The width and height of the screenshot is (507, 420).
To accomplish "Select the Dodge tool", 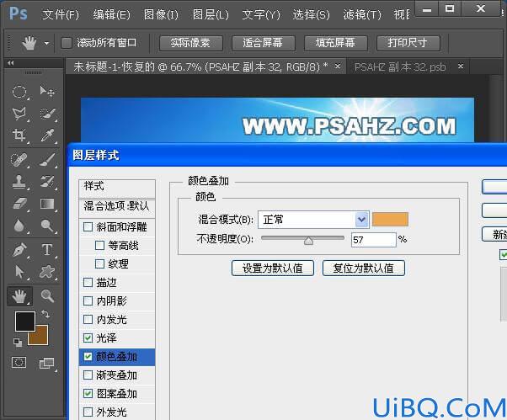I will (x=47, y=226).
